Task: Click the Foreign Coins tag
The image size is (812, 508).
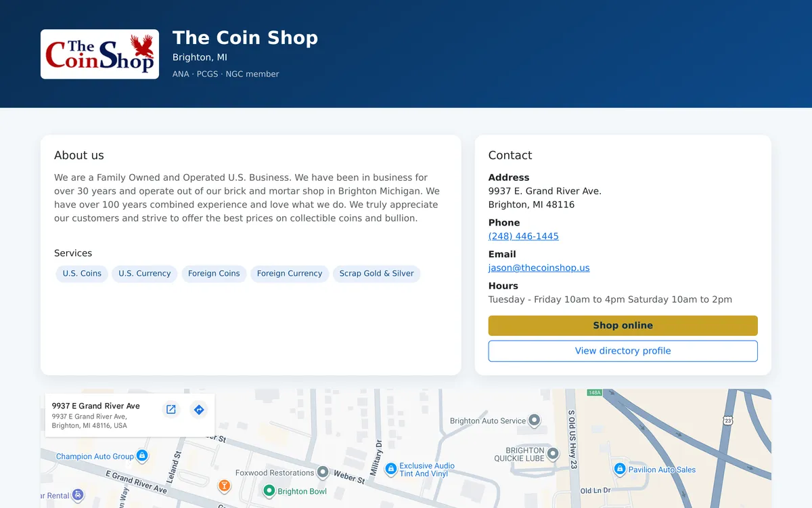Action: [214, 274]
